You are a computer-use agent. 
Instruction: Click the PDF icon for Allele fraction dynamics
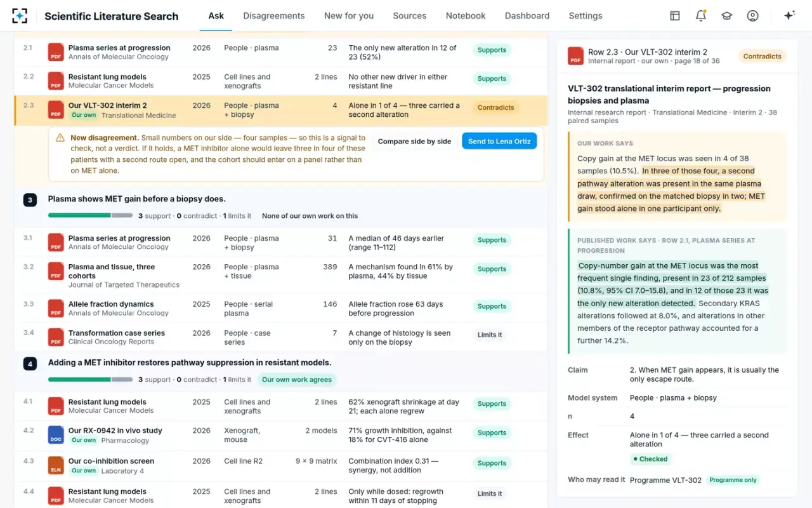pos(56,309)
